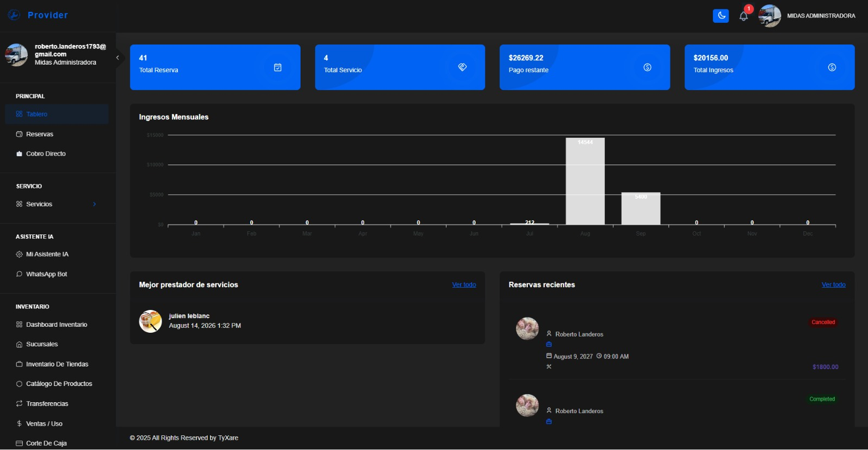Open the notification bell
Image resolution: width=868 pixels, height=450 pixels.
[x=744, y=16]
